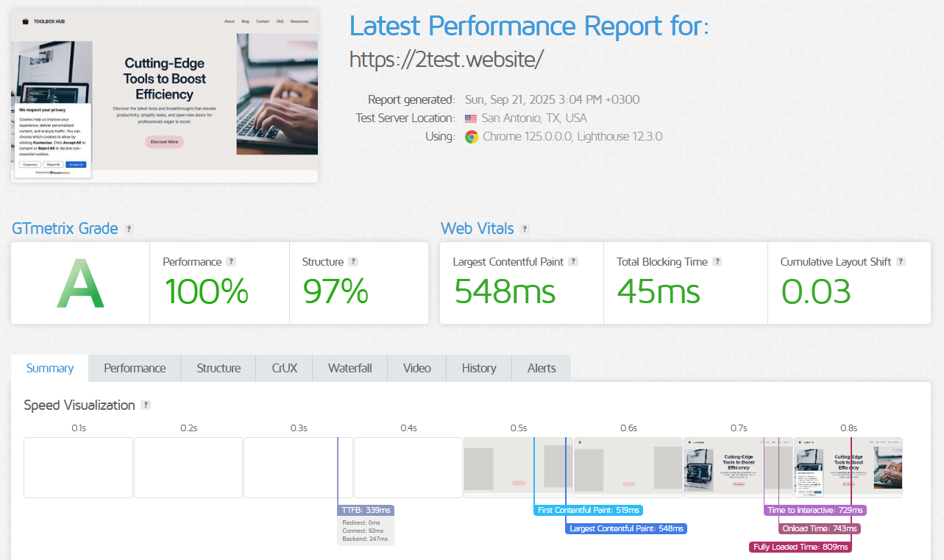Click the help icon for Total Blocking Time
The width and height of the screenshot is (944, 560).
pos(717,261)
